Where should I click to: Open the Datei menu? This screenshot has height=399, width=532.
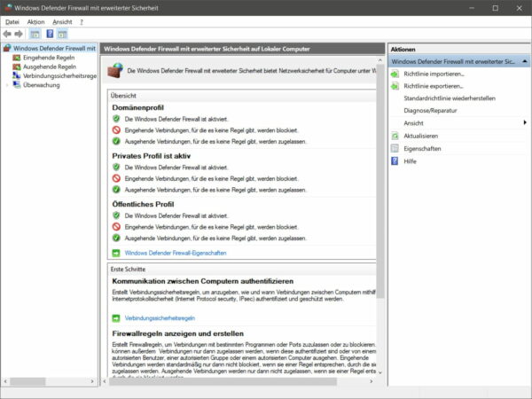(12, 20)
